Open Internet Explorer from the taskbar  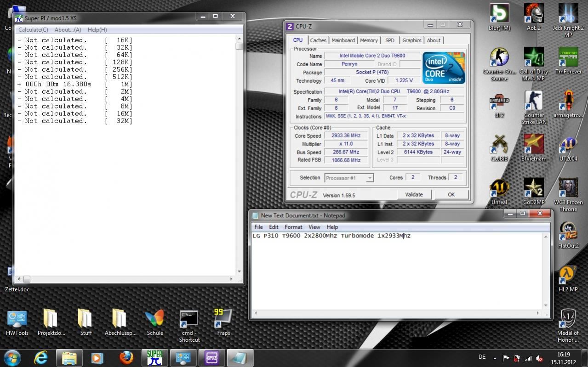click(x=41, y=357)
